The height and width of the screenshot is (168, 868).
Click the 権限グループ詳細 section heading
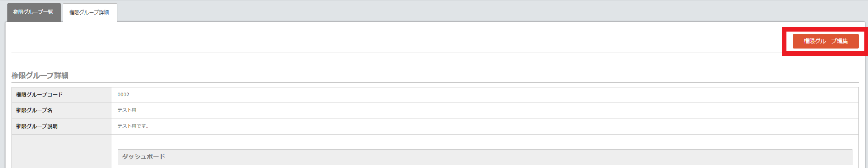[40, 76]
